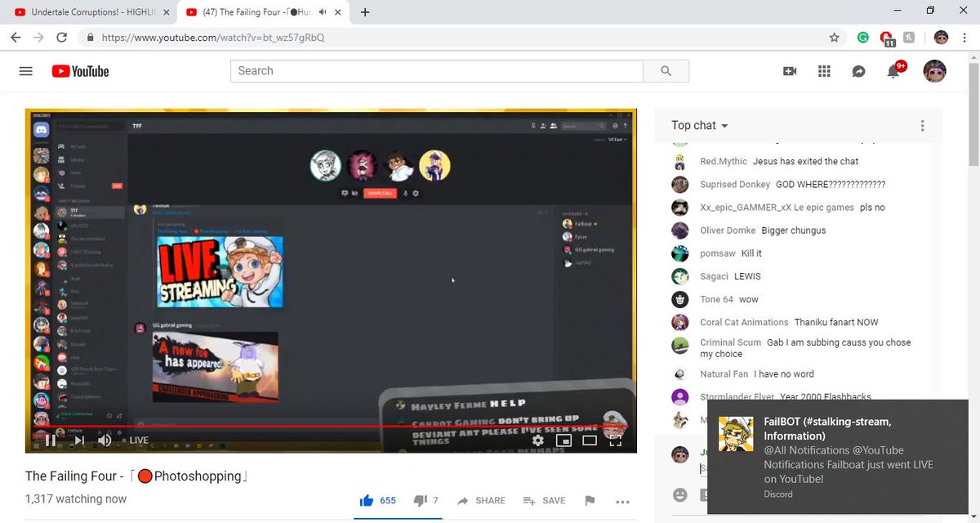Skip to the next video
This screenshot has height=523, width=980.
79,440
